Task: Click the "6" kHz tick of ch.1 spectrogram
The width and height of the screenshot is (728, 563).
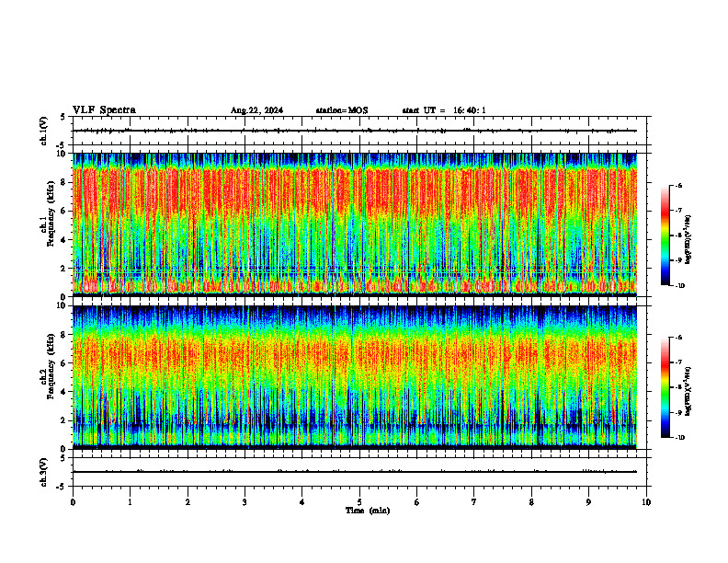Action: 63,211
